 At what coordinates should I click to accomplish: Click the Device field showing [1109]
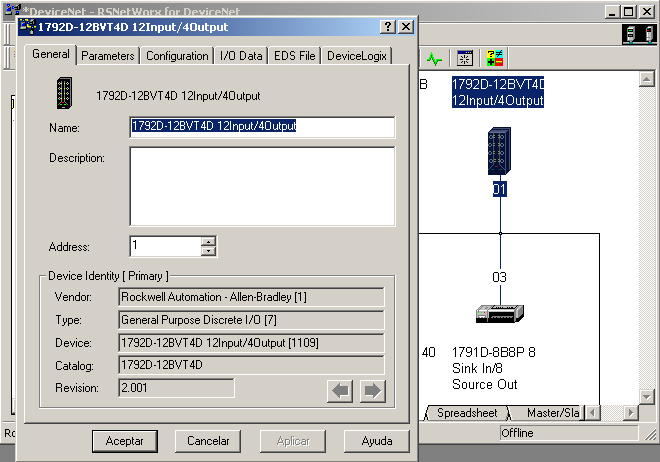tap(251, 343)
